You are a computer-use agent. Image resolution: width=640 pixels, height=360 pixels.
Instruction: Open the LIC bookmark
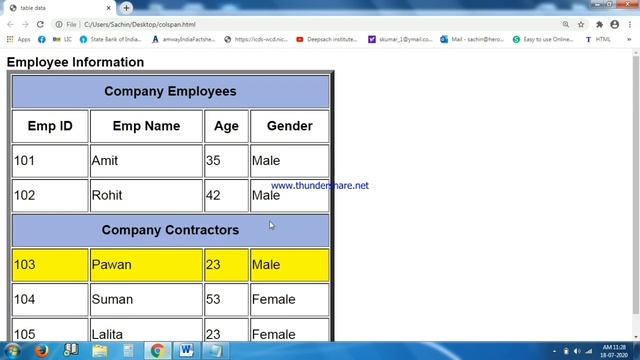tap(62, 39)
